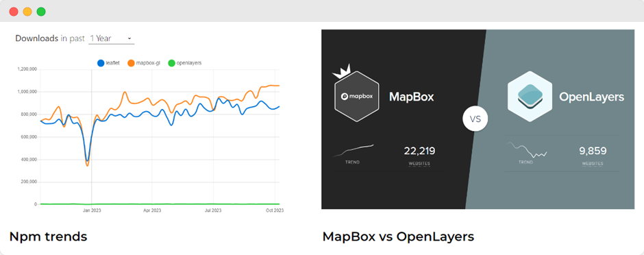Click the red close window button

pos(14,12)
